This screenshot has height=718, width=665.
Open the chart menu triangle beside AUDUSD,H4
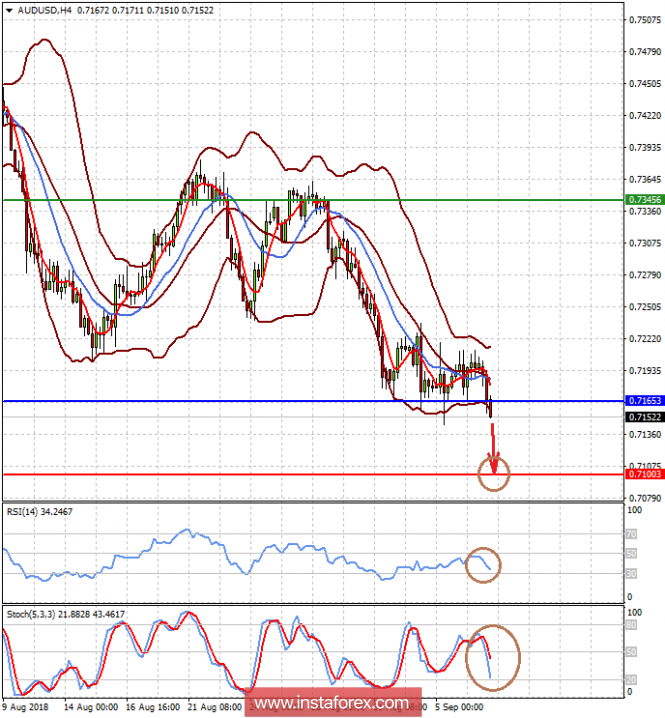pyautogui.click(x=9, y=11)
